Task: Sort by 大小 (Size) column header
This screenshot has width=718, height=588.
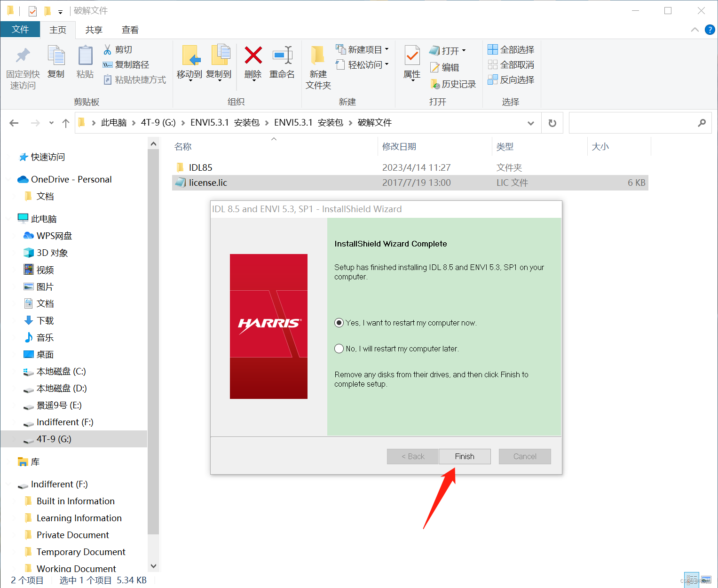Action: [600, 147]
